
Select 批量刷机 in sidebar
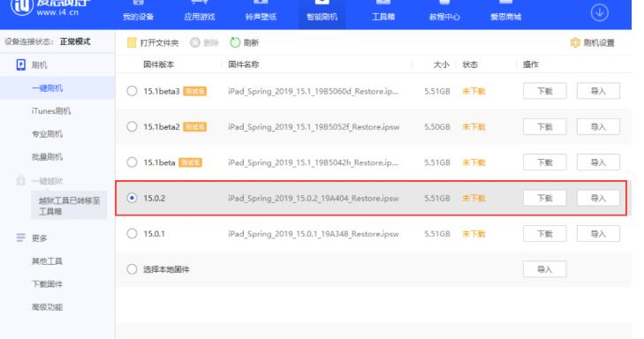point(47,157)
